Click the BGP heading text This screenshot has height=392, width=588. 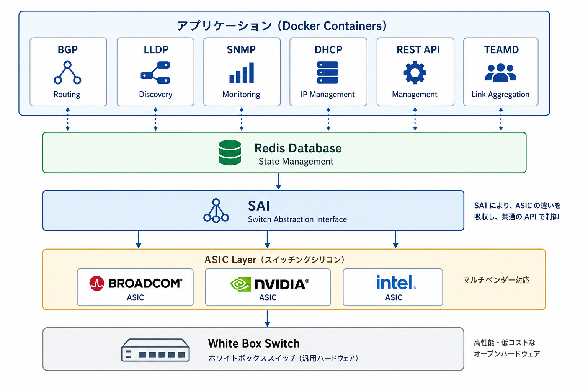[x=68, y=50]
